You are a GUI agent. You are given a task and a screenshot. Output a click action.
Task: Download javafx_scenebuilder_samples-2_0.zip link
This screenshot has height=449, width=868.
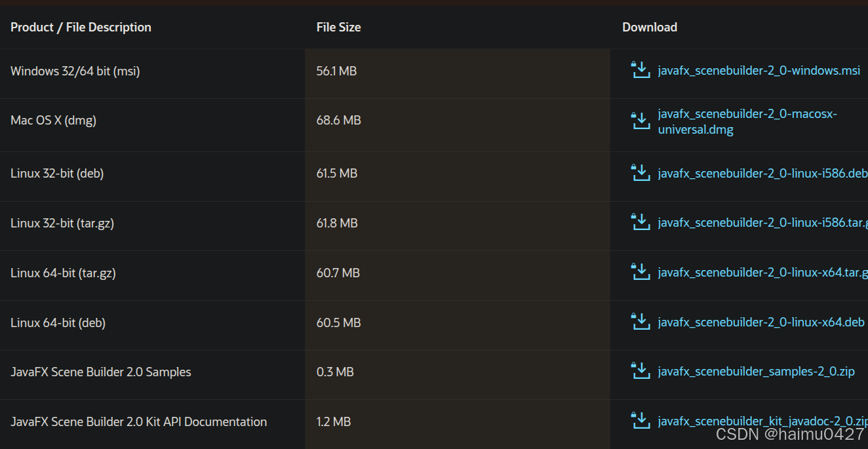(757, 372)
